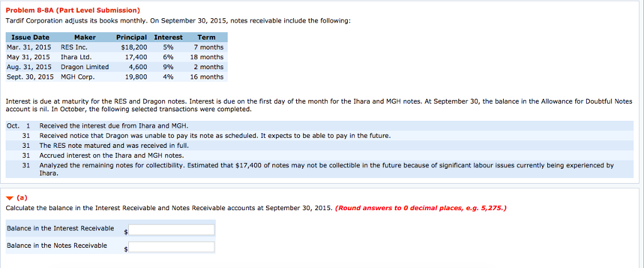Image resolution: width=644 pixels, height=268 pixels.
Task: Click the Notes Receivable balance input field
Action: 171,247
